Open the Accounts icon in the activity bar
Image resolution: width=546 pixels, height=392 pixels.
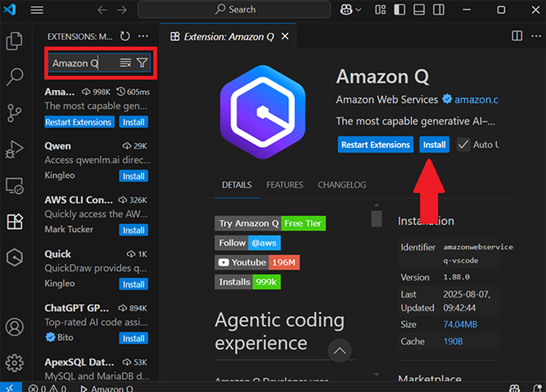(x=16, y=327)
